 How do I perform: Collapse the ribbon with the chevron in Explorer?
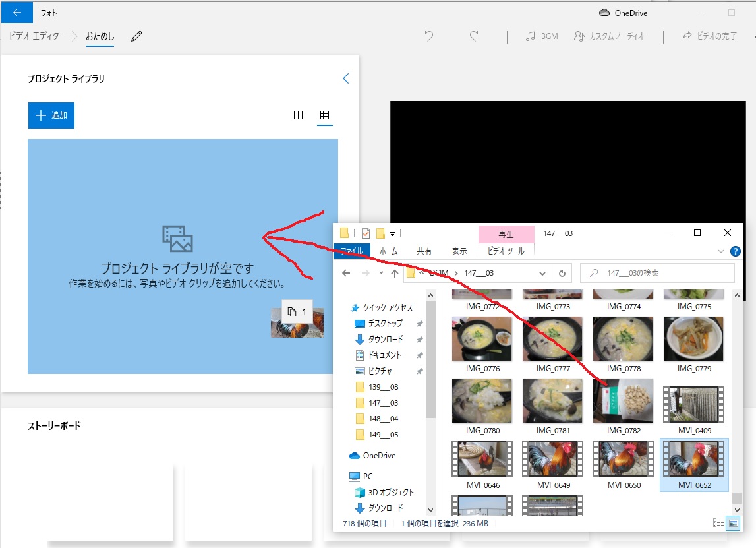coord(720,250)
